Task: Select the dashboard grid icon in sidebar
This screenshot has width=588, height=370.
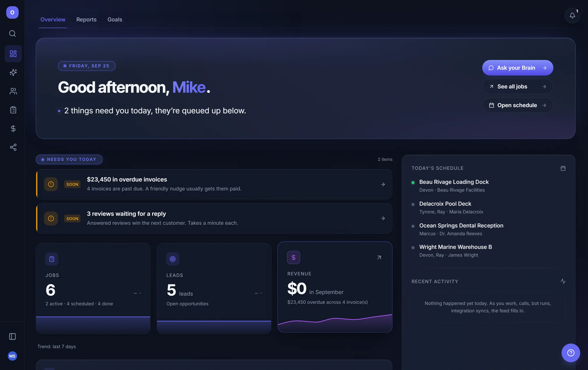Action: (x=13, y=54)
